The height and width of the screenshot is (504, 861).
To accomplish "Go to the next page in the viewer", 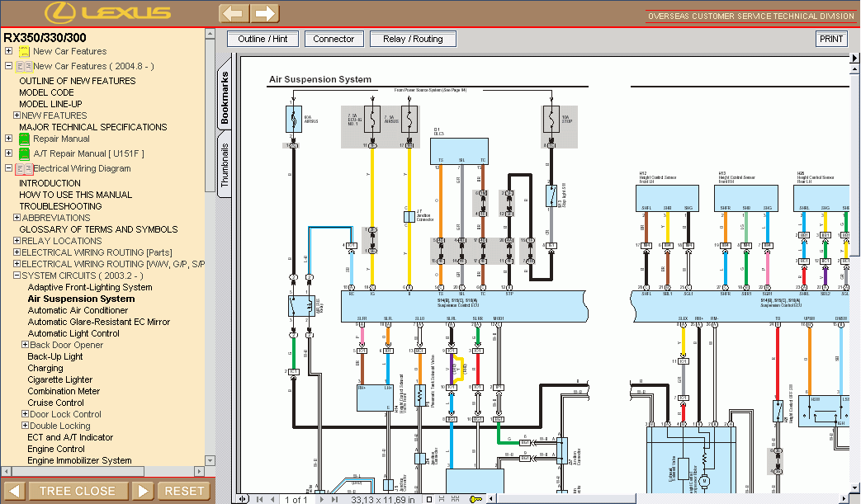I will (321, 499).
